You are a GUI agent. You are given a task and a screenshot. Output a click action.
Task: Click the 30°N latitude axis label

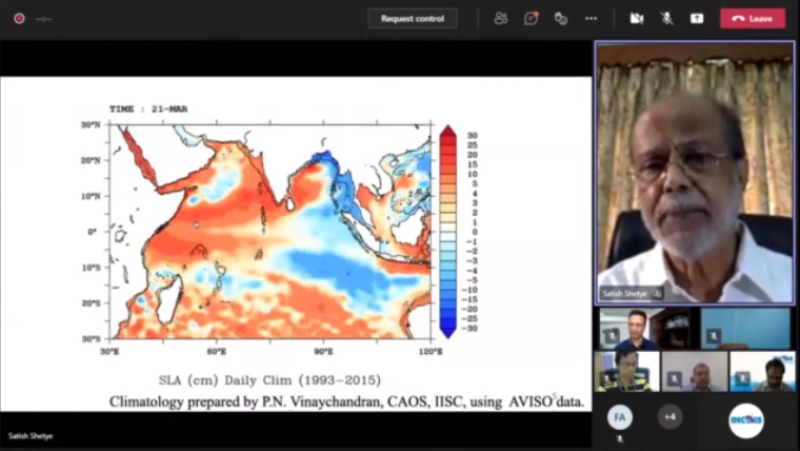click(x=91, y=124)
